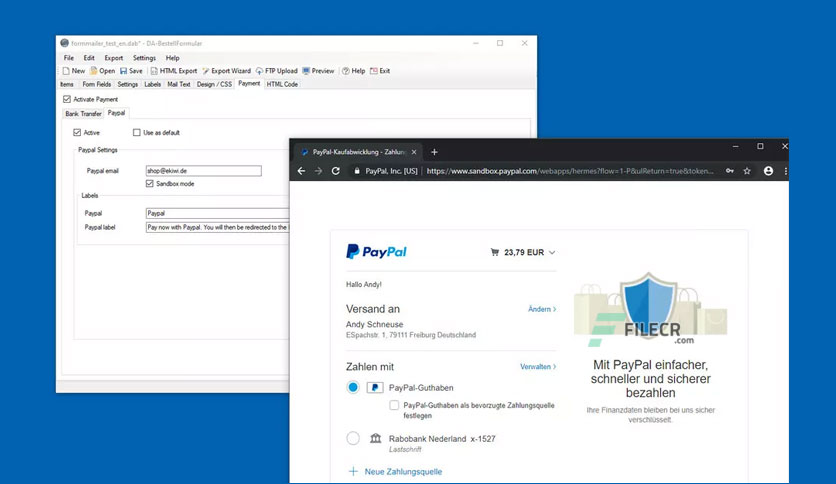Click the Neue Zahlungsquelle link
Screen dimensions: 836x484
pos(403,472)
